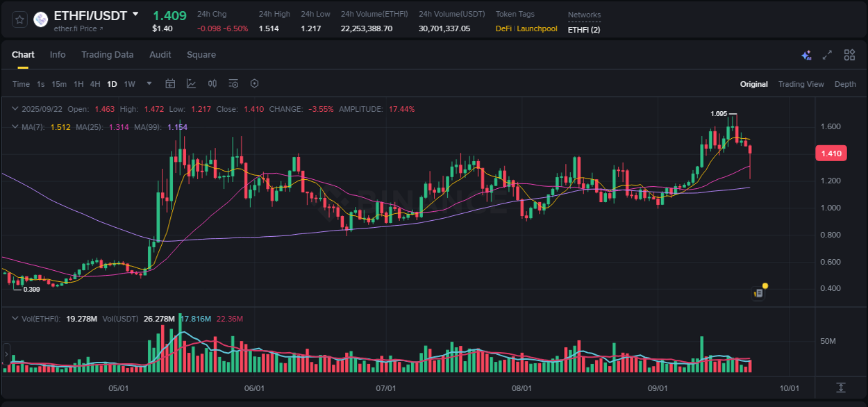Open the date range calendar picker
Image resolution: width=868 pixels, height=407 pixels.
(170, 83)
